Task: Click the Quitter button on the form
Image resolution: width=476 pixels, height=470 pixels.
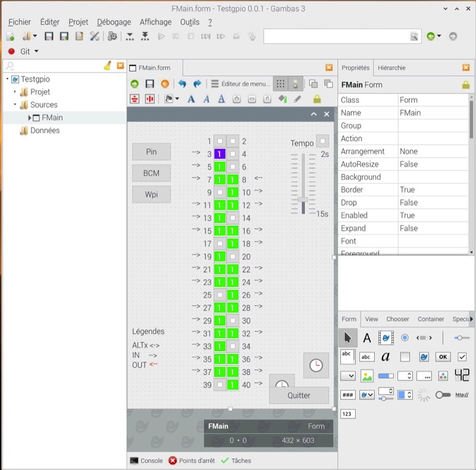Action: click(299, 395)
